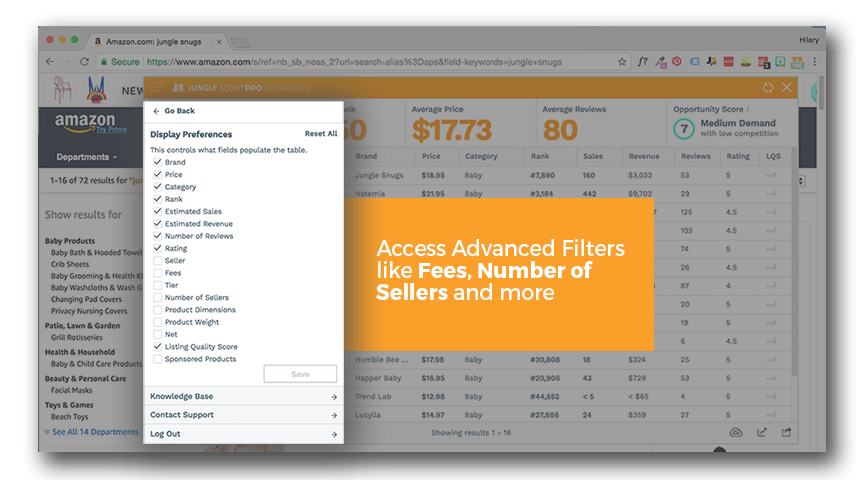Enable Sponsored Products checkbox
Screen dimensions: 865x480
[x=158, y=359]
